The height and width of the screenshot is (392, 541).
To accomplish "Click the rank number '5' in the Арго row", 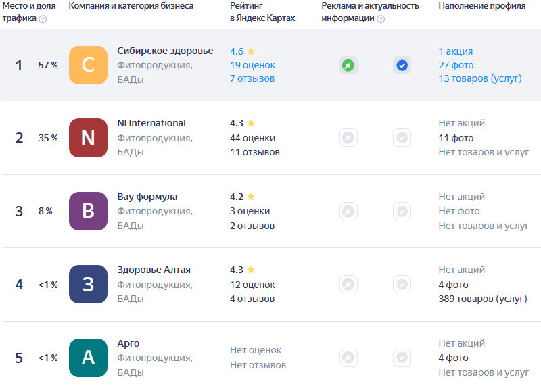I will (19, 358).
